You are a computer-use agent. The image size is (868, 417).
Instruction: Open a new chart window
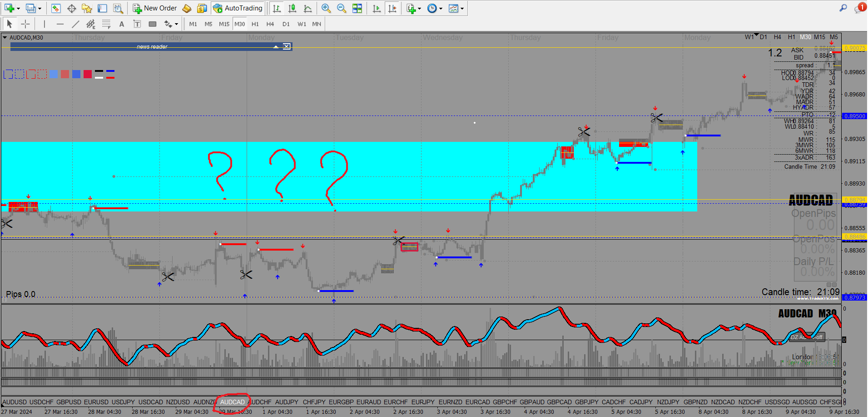pos(9,8)
